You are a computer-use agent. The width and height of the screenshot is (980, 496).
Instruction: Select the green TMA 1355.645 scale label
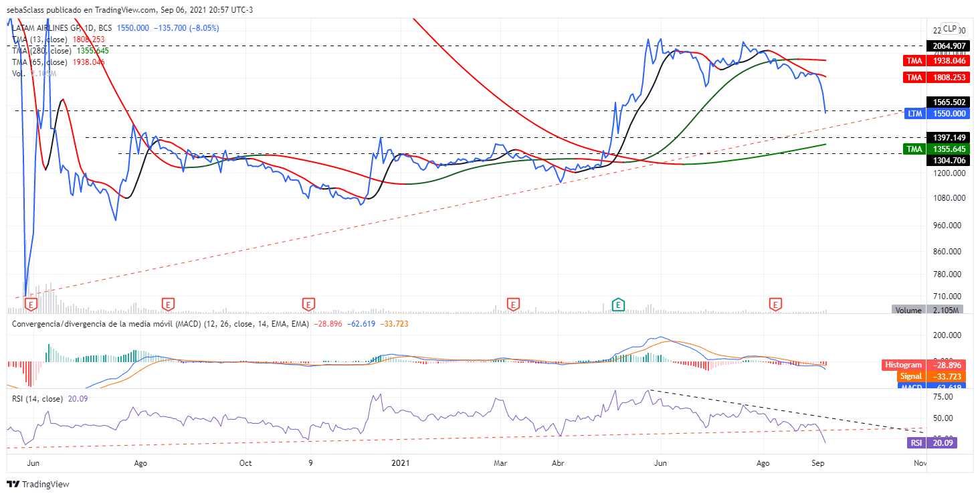(x=937, y=149)
